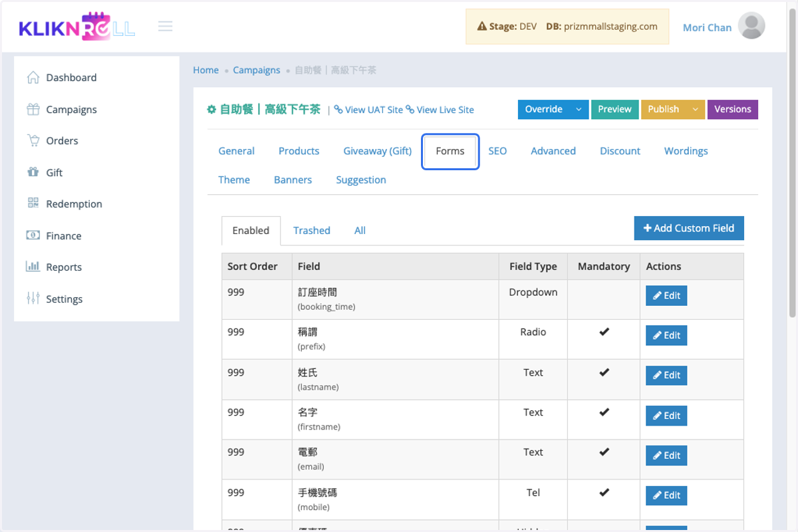Click the Orders shopping cart icon
The height and width of the screenshot is (532, 798).
point(33,140)
